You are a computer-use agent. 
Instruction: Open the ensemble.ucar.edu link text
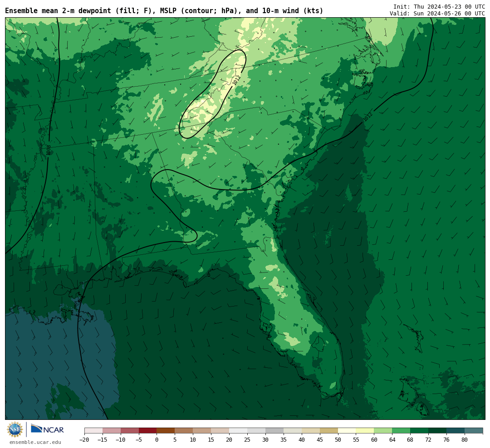coord(35,442)
